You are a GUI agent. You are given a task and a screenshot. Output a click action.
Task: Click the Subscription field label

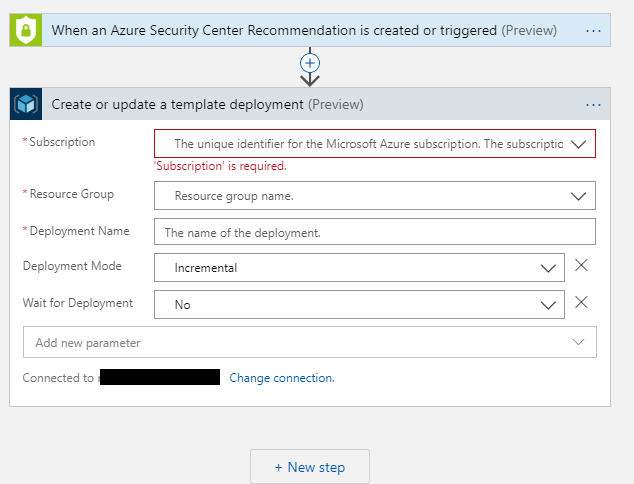[62, 142]
